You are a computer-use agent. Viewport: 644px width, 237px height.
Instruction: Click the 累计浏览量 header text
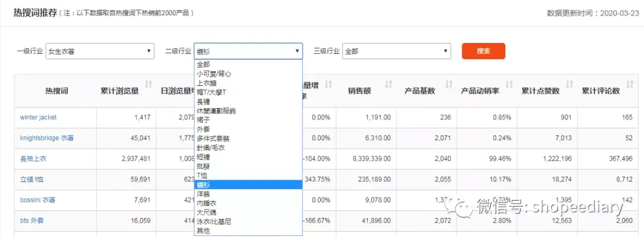[119, 91]
